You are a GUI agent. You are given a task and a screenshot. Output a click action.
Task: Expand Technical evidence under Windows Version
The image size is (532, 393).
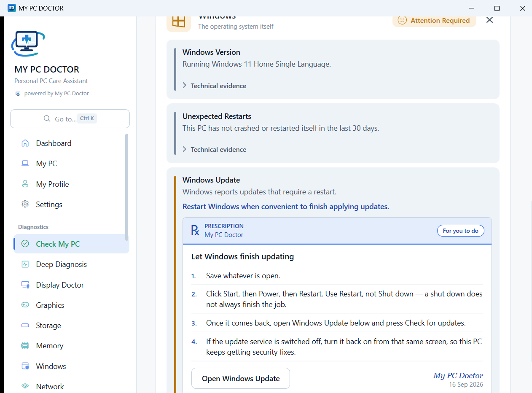[x=214, y=86]
